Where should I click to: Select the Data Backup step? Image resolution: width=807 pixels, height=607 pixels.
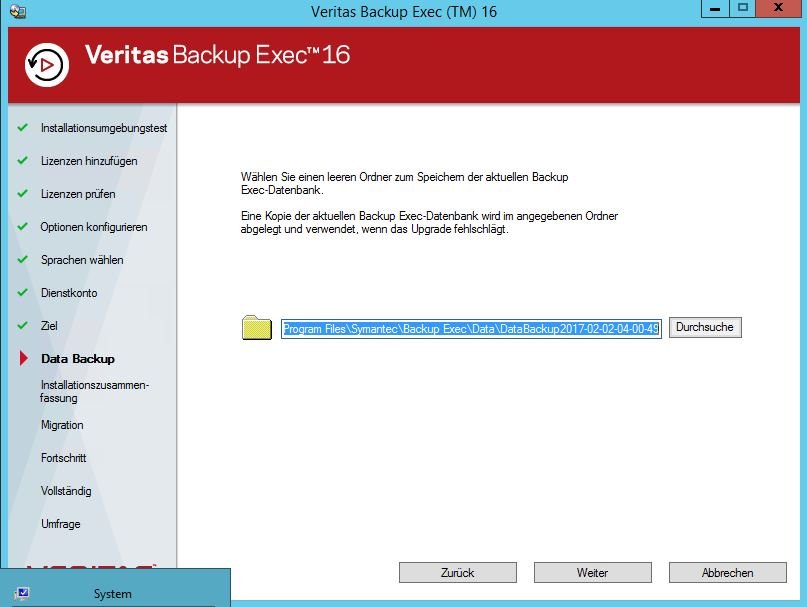[78, 358]
